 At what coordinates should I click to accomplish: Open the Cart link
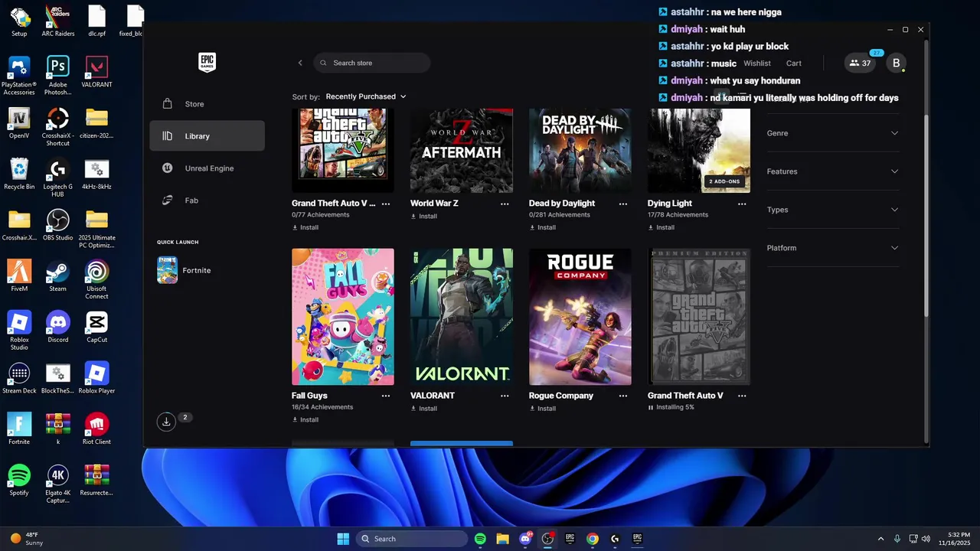click(x=794, y=64)
